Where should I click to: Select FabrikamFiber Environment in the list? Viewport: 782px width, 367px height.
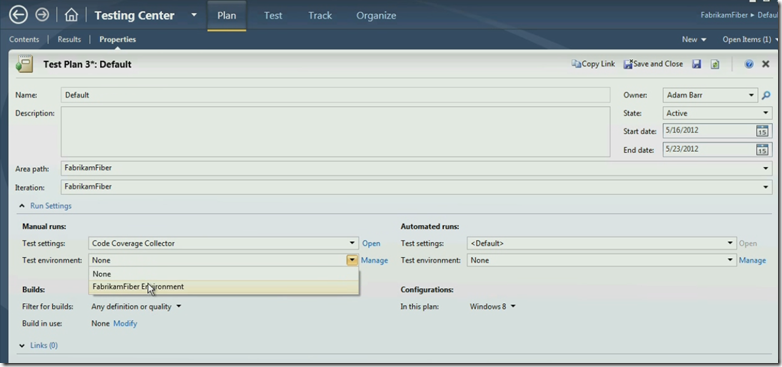coord(223,287)
